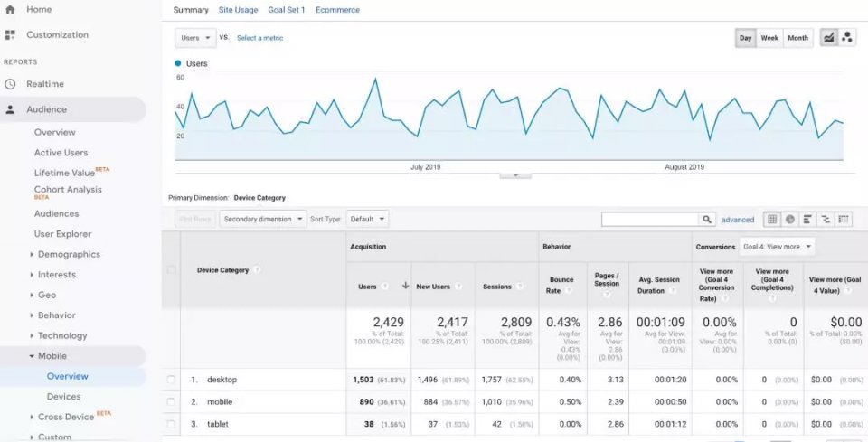This screenshot has height=442, width=868.
Task: Select the data table view icon
Action: coord(772,219)
